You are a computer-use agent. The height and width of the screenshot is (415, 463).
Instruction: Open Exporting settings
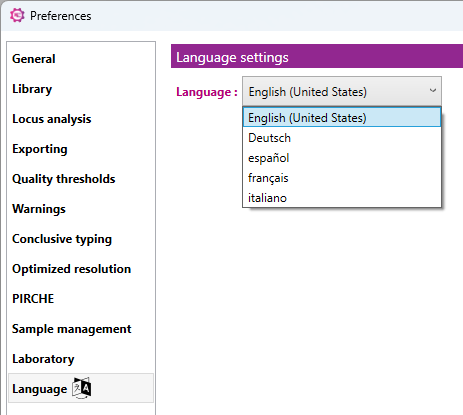point(40,149)
